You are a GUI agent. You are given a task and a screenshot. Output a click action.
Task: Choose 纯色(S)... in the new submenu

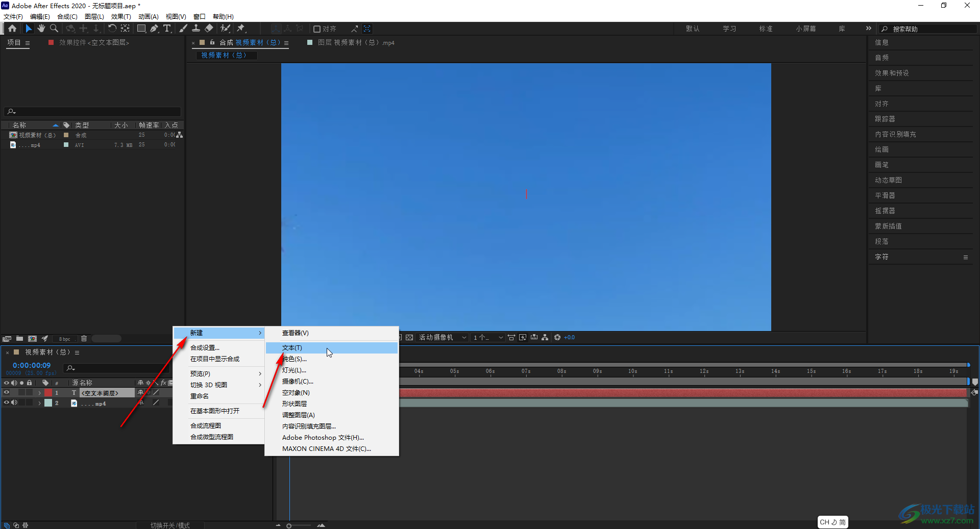(x=331, y=359)
